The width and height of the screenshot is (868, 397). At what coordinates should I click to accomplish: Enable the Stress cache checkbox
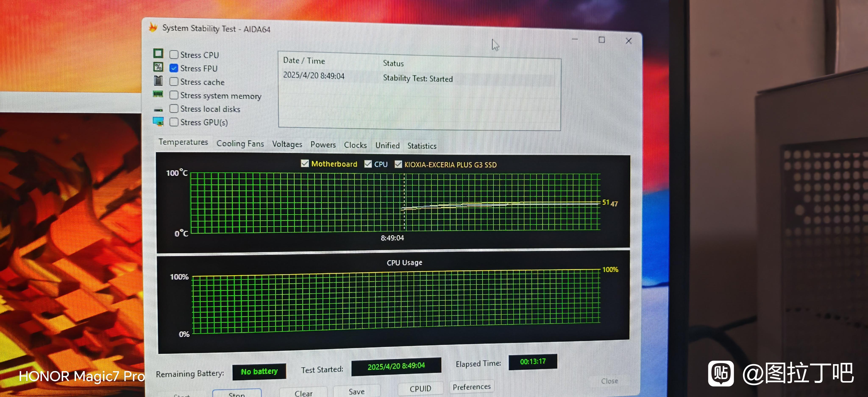[x=174, y=82]
